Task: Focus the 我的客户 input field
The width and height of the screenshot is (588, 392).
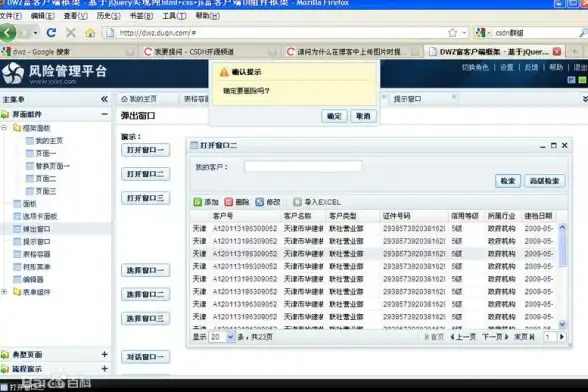Action: (303, 167)
